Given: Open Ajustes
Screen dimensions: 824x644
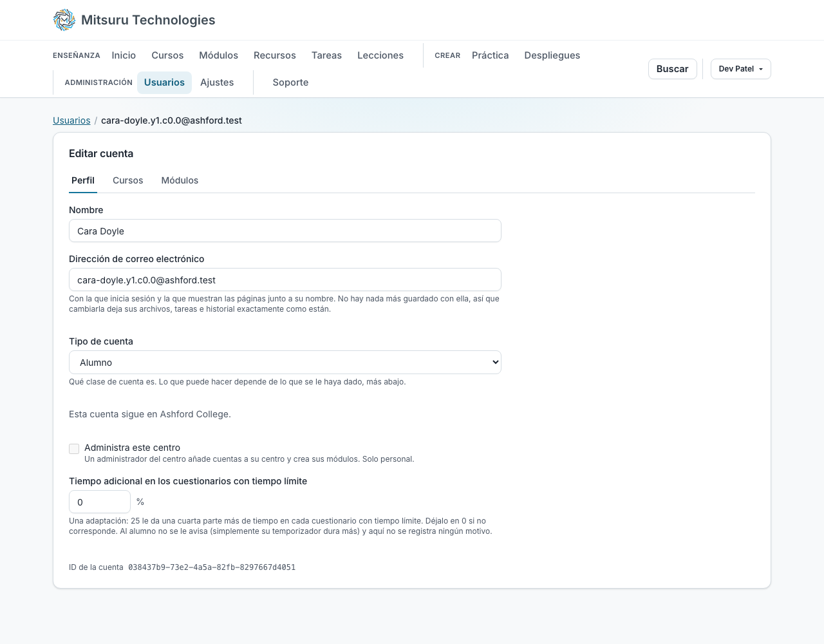Looking at the screenshot, I should pyautogui.click(x=217, y=82).
